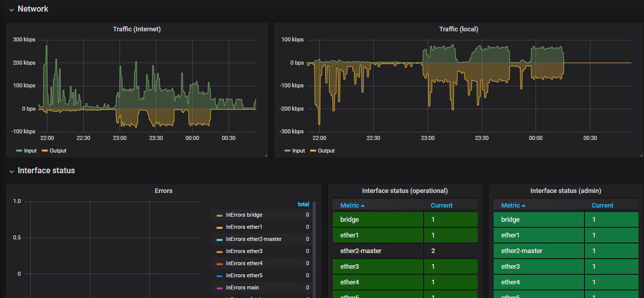Sort admin status table by Current column
Image resolution: width=644 pixels, height=298 pixels.
pos(602,206)
